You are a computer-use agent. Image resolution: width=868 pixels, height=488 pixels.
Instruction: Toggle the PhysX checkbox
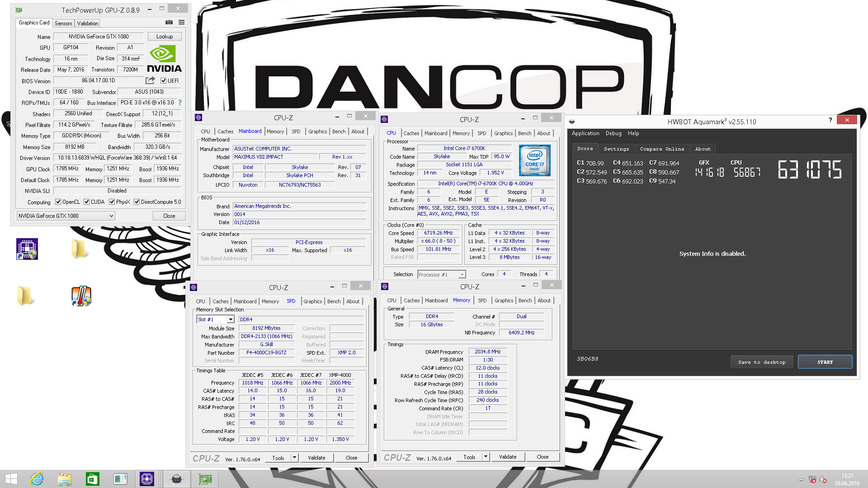[x=112, y=202]
